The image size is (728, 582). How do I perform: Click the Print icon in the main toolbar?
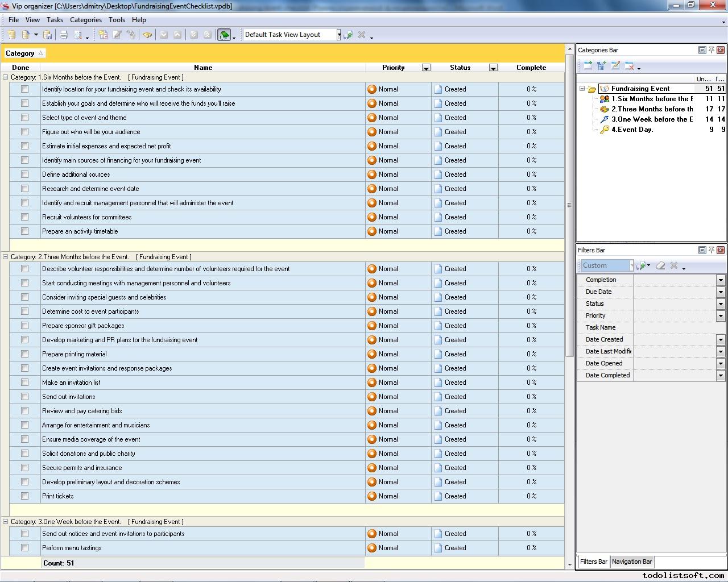click(x=64, y=35)
